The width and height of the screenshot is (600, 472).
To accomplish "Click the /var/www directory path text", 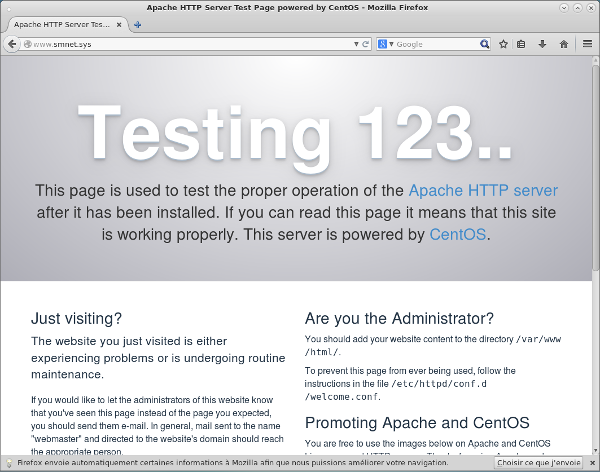I will tap(538, 339).
